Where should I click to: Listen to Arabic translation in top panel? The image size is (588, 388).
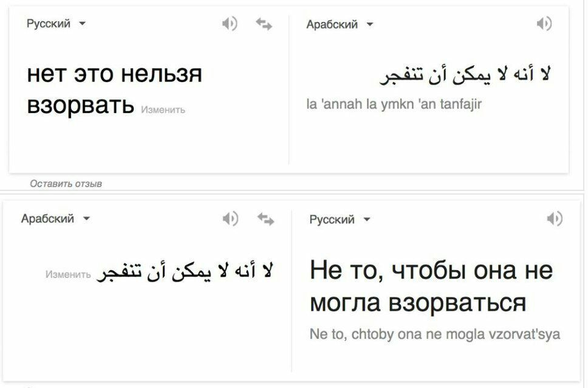[x=544, y=24]
